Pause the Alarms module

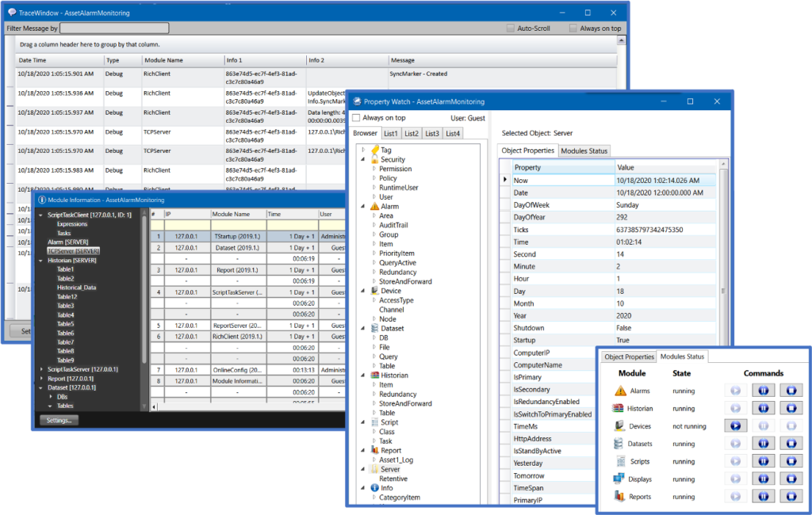pyautogui.click(x=763, y=391)
